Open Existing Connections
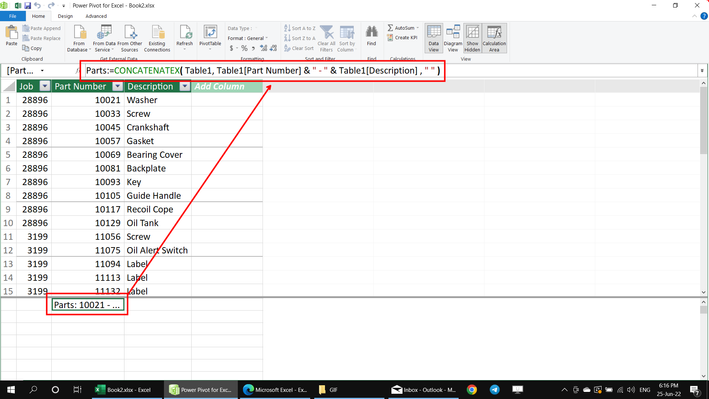The width and height of the screenshot is (709, 399). [x=157, y=38]
